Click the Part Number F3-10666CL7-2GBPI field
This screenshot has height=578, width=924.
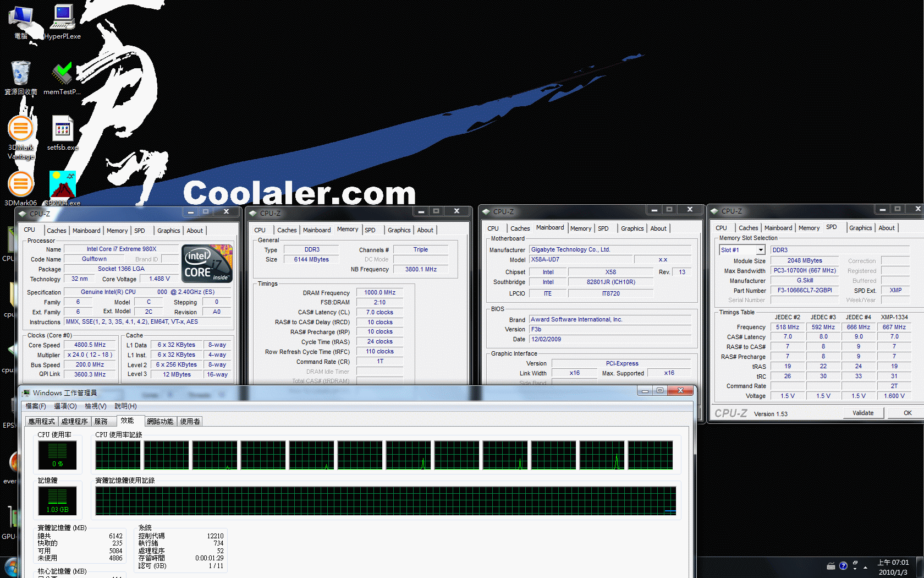[x=805, y=290]
